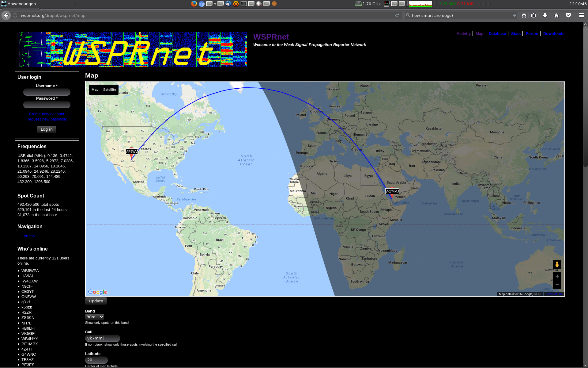Image resolution: width=588 pixels, height=368 pixels.
Task: Click the Call field containing vk7mmj
Action: coord(102,338)
